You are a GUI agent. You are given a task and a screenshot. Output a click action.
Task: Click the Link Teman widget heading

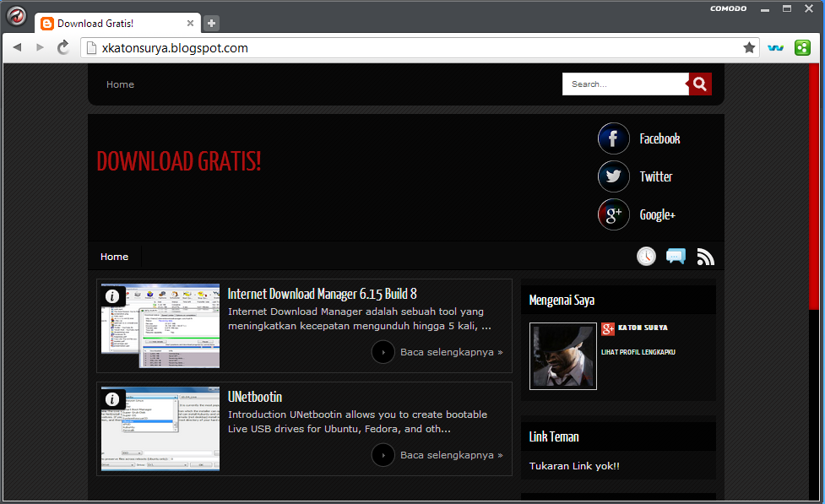554,436
